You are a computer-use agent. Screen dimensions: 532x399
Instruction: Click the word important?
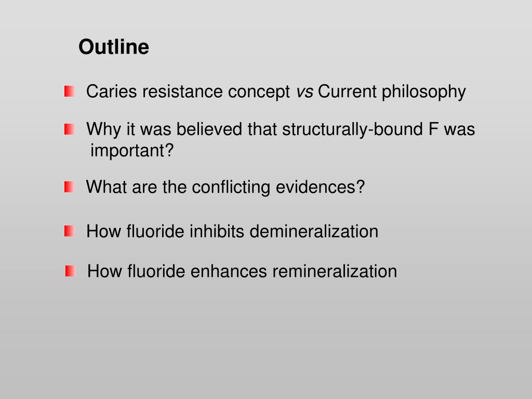pyautogui.click(x=132, y=150)
